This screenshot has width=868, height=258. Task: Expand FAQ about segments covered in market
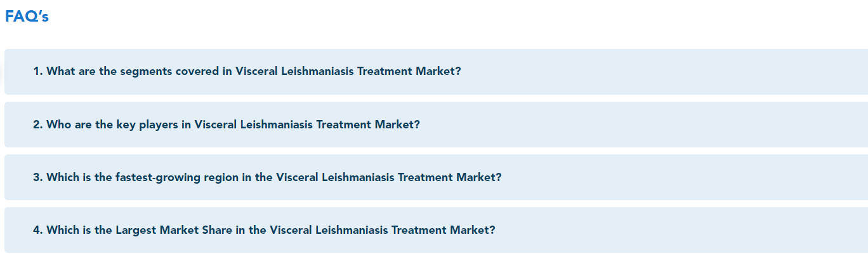(x=436, y=72)
